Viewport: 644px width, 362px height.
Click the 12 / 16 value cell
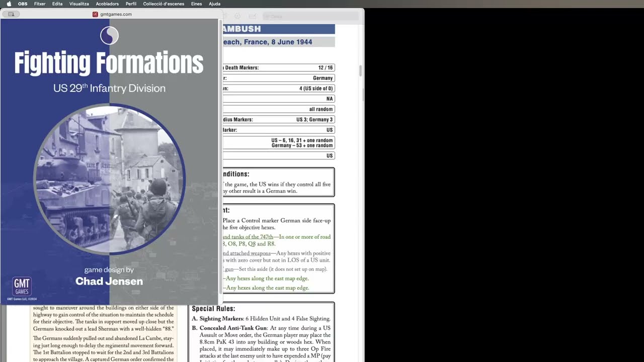tap(325, 67)
